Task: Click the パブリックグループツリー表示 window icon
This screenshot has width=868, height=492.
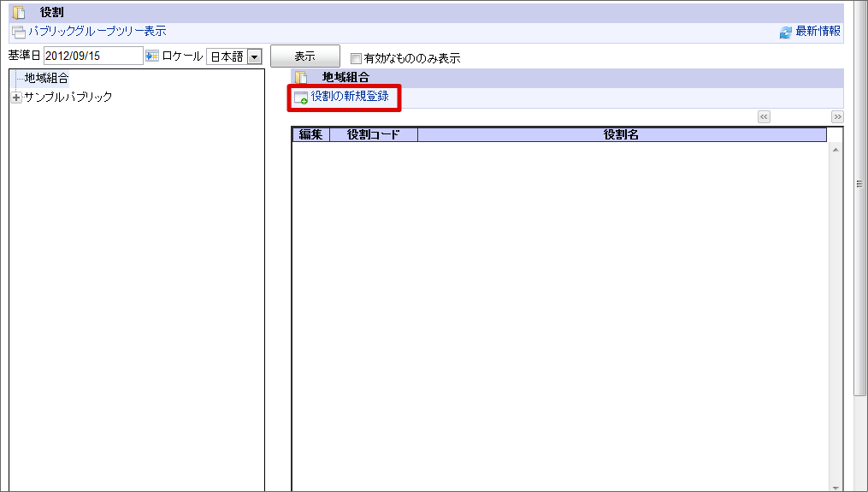Action: [19, 33]
